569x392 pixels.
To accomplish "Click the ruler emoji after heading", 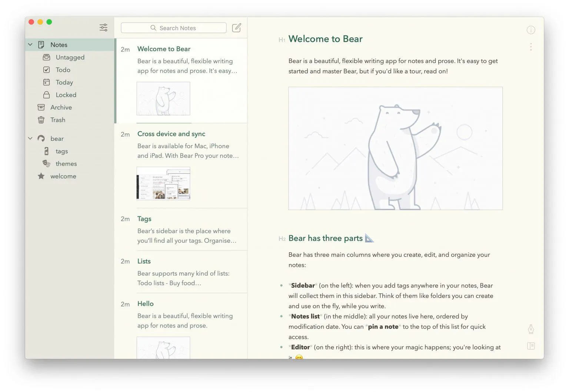I will point(369,238).
